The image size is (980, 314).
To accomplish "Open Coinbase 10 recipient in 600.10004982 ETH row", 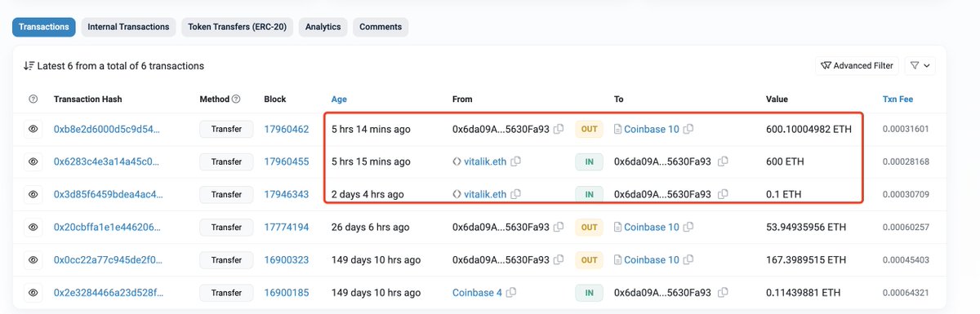I will pos(652,129).
